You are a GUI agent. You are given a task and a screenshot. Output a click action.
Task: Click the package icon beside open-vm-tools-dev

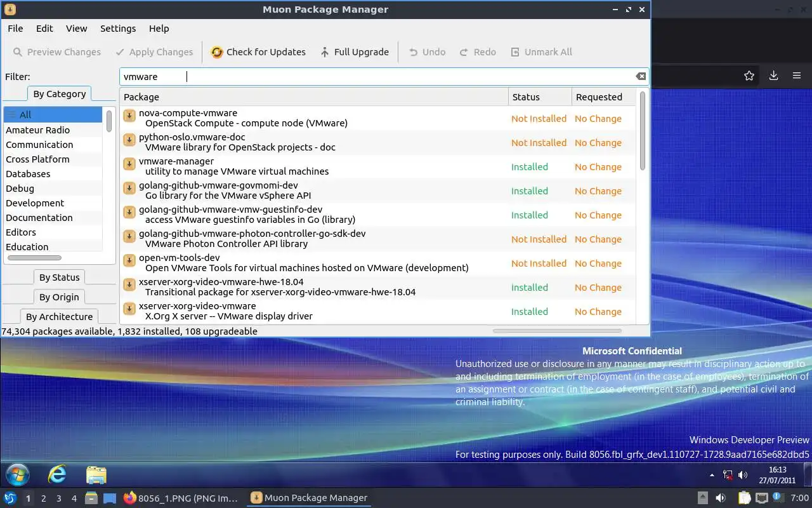click(129, 260)
